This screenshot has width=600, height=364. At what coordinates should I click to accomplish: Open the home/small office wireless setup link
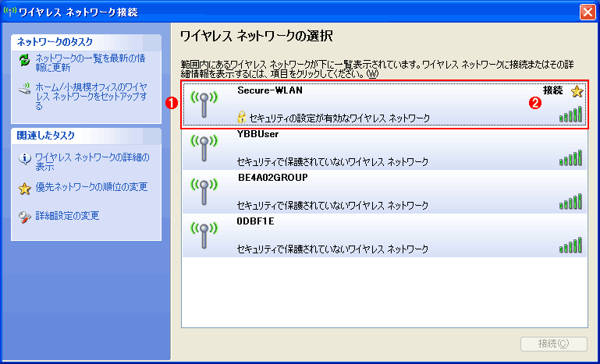[x=91, y=97]
